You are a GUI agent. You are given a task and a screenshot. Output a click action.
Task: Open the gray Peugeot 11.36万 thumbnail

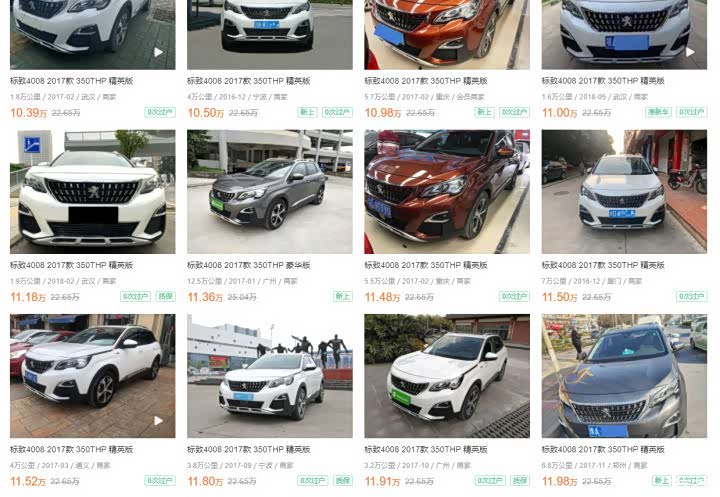tap(270, 192)
